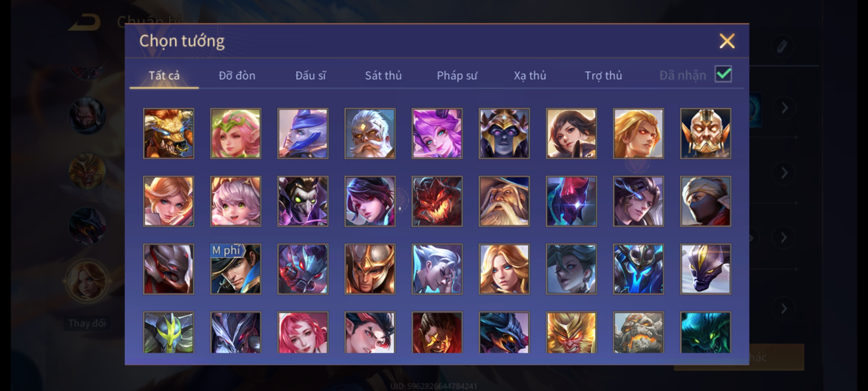Select the masked ninja with white turban
This screenshot has width=868, height=391.
(x=705, y=201)
